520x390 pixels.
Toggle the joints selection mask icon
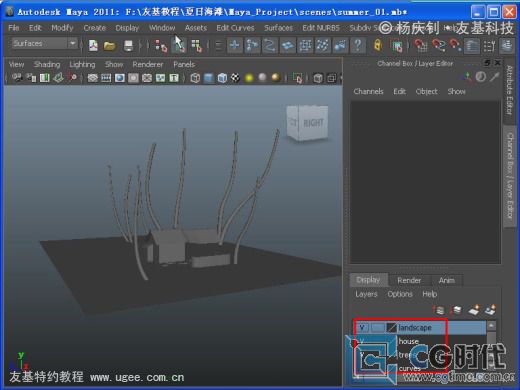coord(252,45)
